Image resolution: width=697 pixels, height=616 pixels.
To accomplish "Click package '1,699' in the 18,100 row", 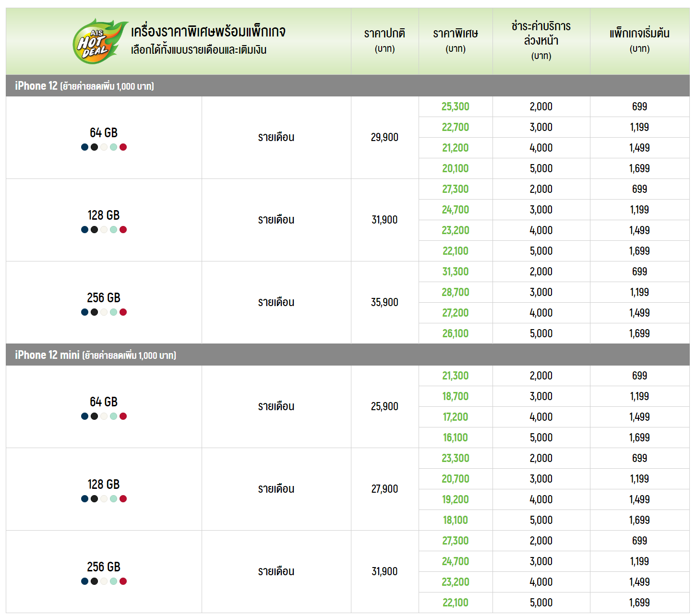I will pyautogui.click(x=639, y=520).
